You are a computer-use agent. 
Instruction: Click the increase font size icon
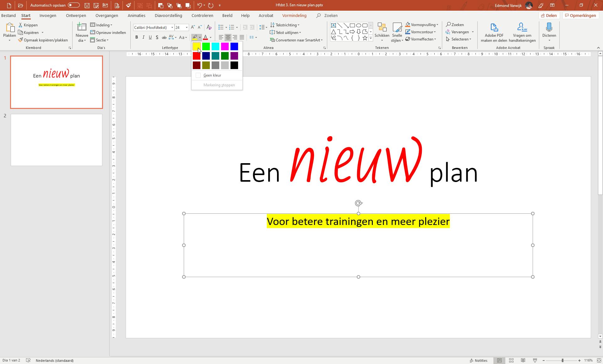[193, 28]
